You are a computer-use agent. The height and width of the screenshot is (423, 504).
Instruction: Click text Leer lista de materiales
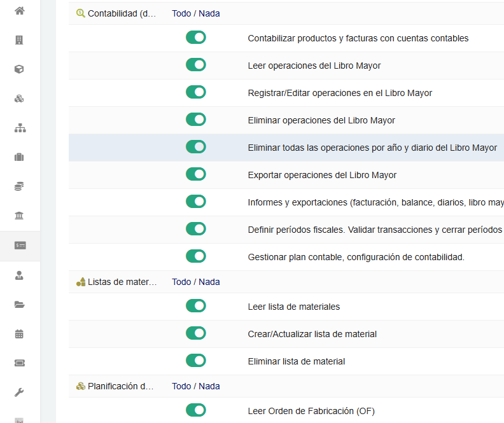click(294, 307)
